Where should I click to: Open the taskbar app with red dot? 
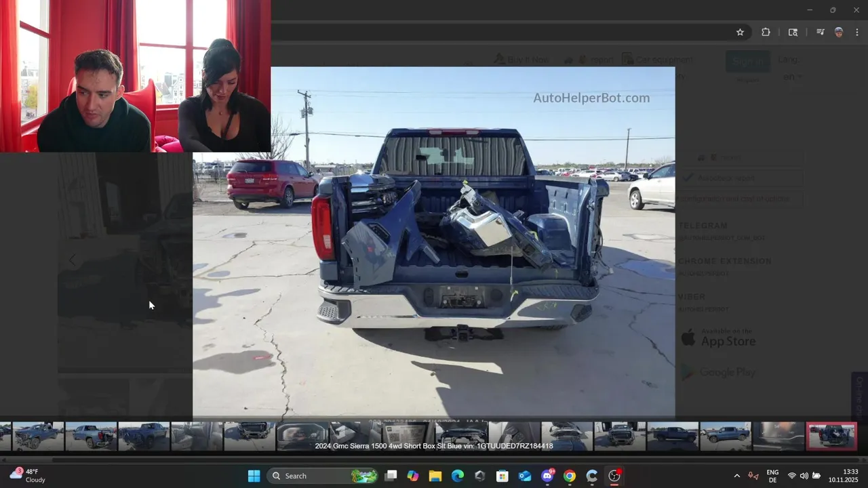point(614,476)
